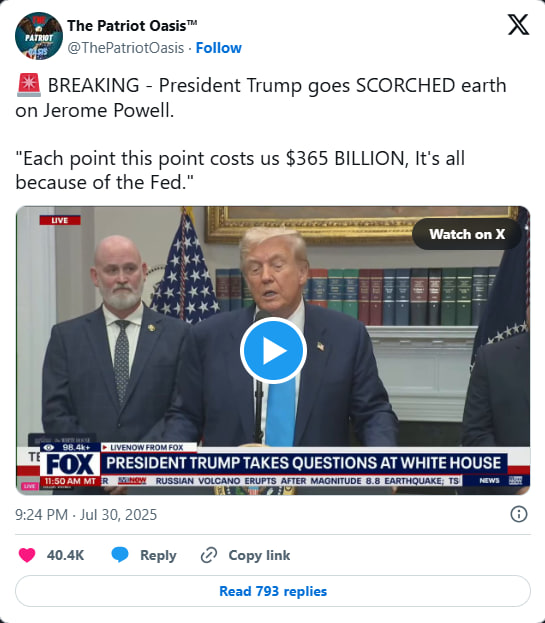Open the tweet info circle icon

tap(518, 514)
